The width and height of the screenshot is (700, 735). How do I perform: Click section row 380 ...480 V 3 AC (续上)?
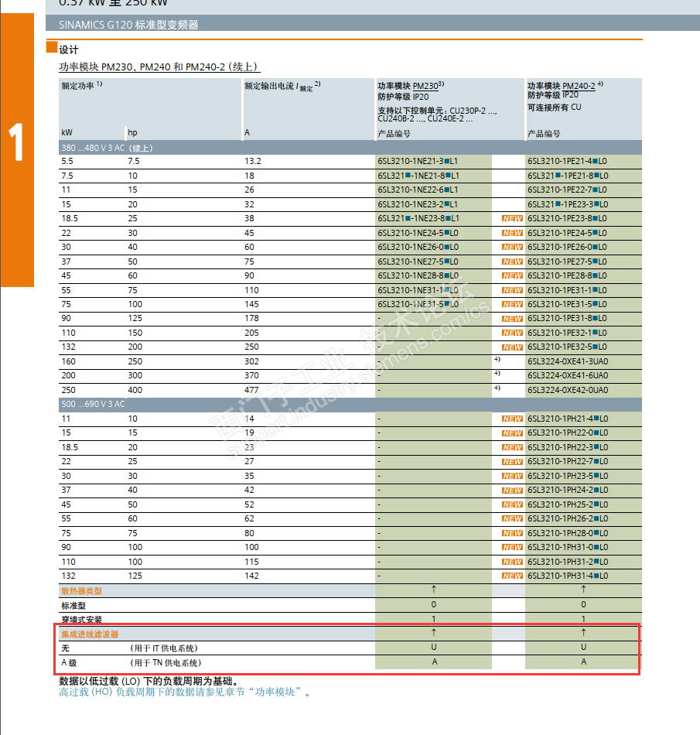tap(350, 148)
